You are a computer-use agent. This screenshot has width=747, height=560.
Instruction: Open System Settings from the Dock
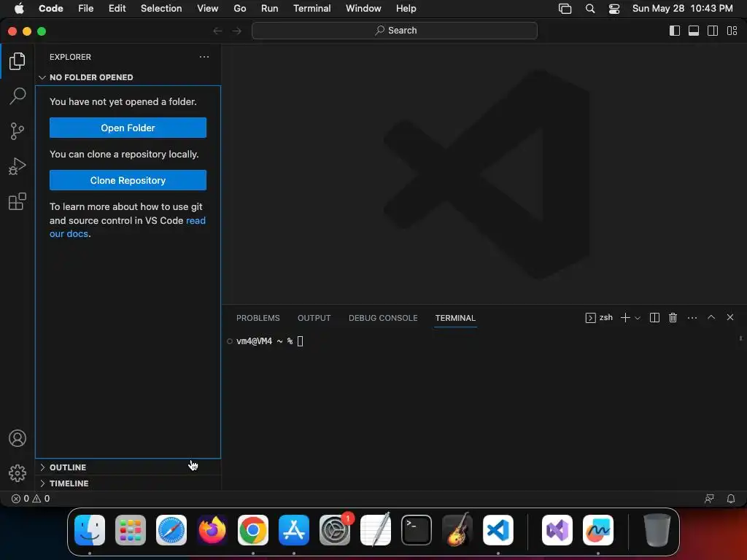tap(334, 529)
